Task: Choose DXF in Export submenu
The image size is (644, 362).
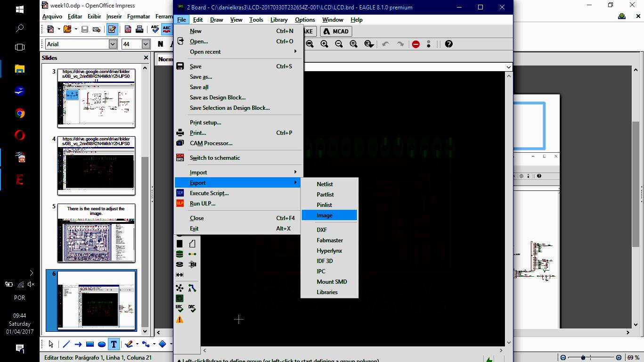Action: pyautogui.click(x=329, y=230)
